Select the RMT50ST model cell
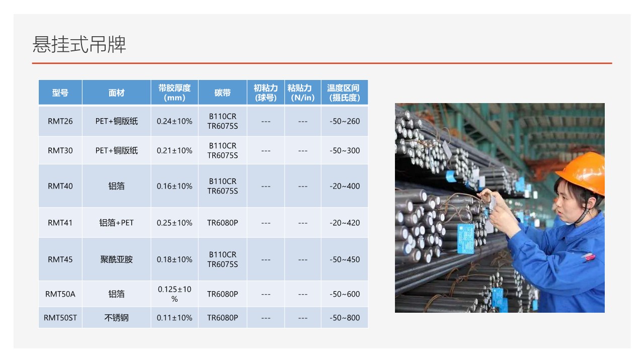 point(60,318)
